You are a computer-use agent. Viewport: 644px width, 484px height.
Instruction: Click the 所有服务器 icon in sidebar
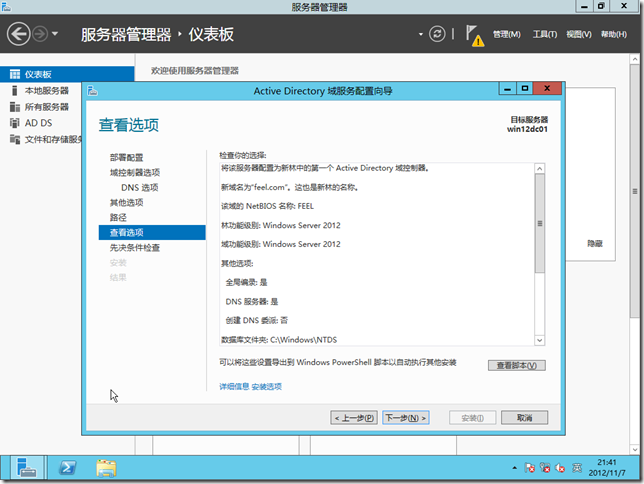15,107
